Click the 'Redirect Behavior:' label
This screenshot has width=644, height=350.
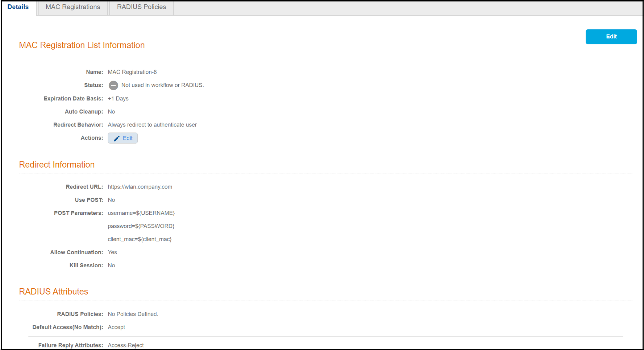78,125
